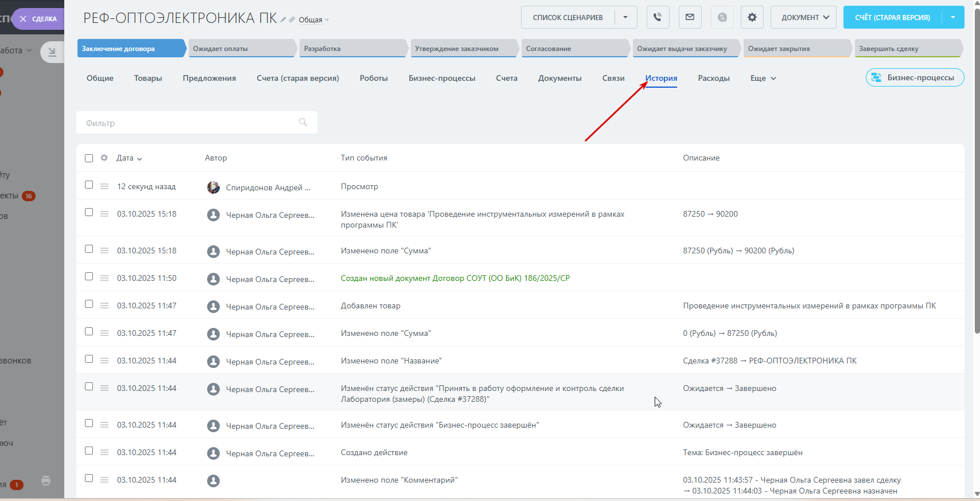Open the Связи tab
The width and height of the screenshot is (980, 501).
pos(613,78)
